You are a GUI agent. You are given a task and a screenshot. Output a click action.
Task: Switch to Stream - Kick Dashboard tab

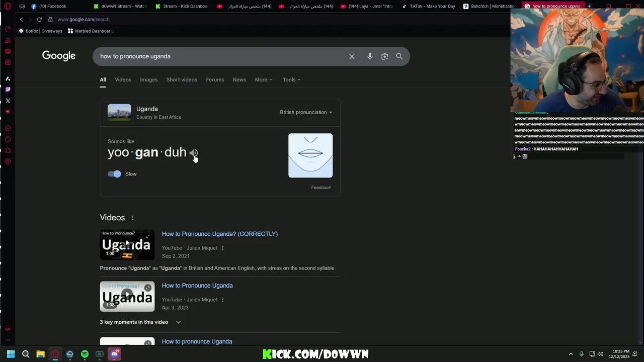(182, 6)
